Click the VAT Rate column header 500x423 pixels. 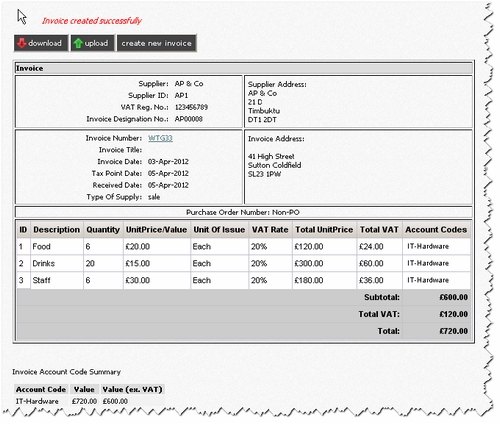coord(270,230)
